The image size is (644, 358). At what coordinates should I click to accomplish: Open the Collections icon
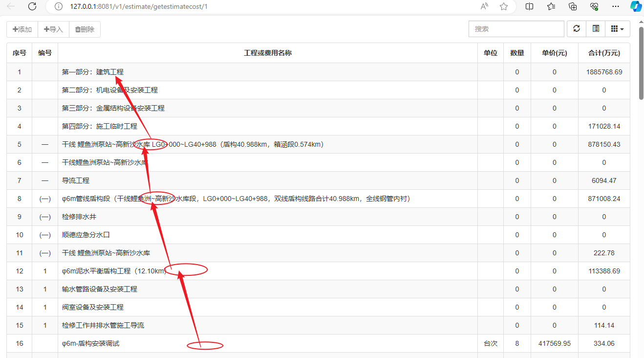[573, 6]
